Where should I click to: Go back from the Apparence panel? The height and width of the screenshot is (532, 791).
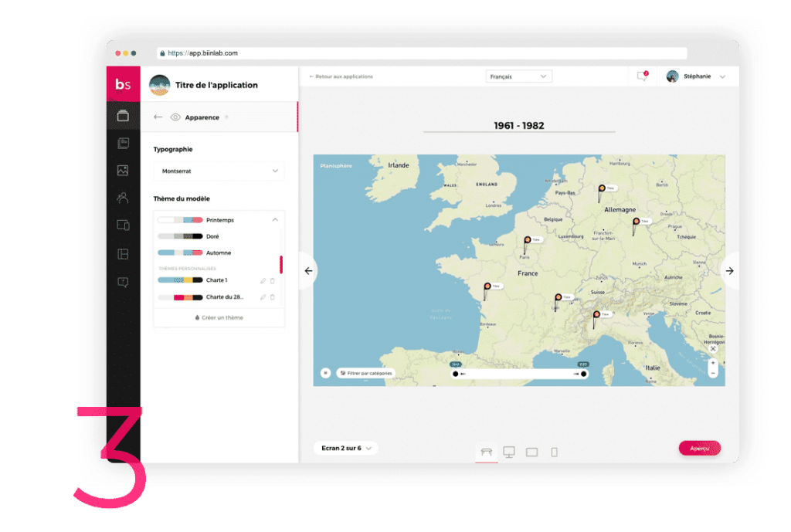tap(158, 117)
